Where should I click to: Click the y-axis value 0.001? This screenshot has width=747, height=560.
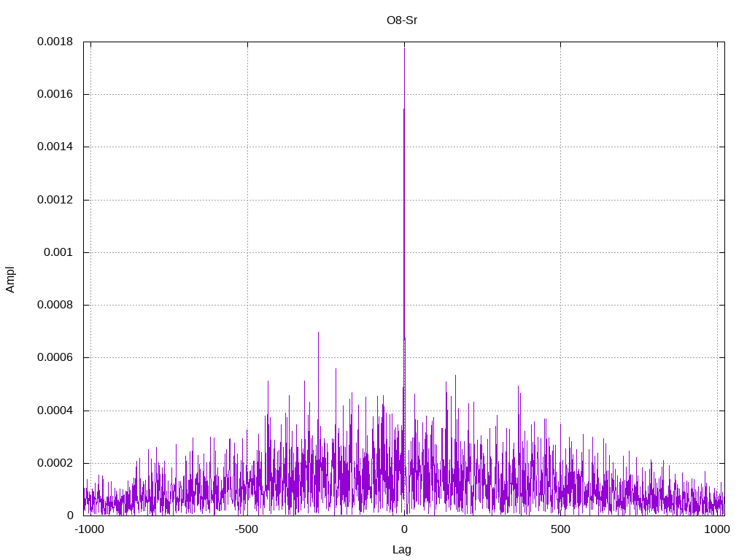(58, 252)
